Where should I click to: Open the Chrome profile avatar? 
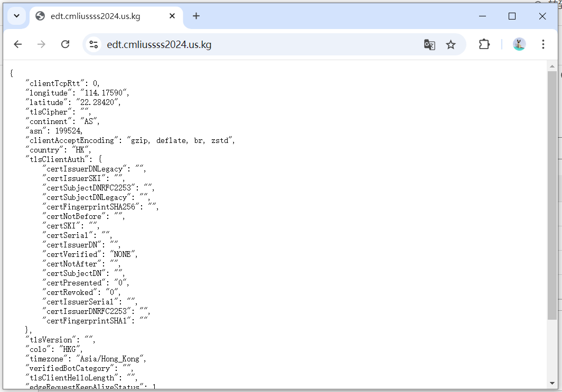click(519, 44)
